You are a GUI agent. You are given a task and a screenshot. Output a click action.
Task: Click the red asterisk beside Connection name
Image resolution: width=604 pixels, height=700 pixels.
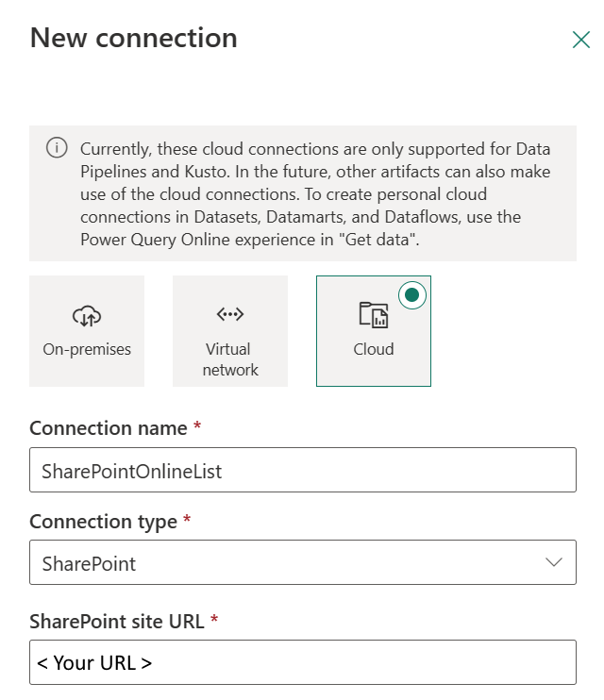197,427
